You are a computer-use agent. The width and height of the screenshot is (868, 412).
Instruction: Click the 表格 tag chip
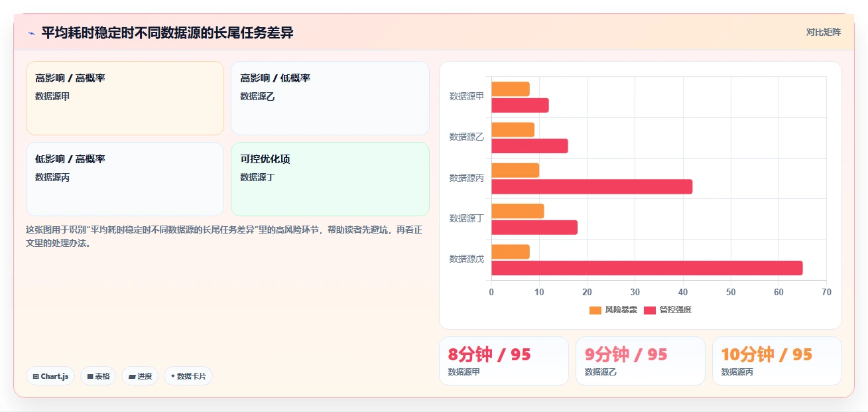[98, 376]
